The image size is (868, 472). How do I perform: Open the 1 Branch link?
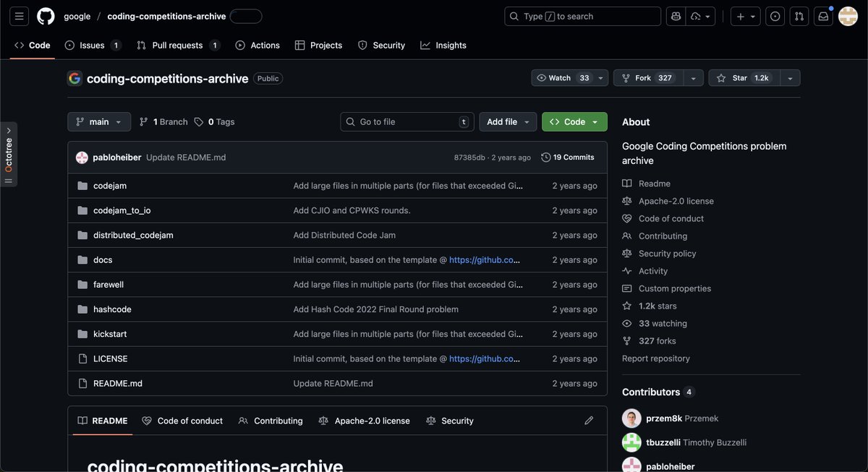[163, 122]
